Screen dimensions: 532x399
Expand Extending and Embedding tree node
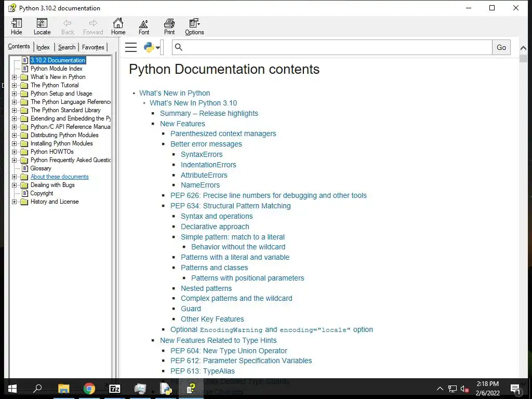pyautogui.click(x=14, y=118)
